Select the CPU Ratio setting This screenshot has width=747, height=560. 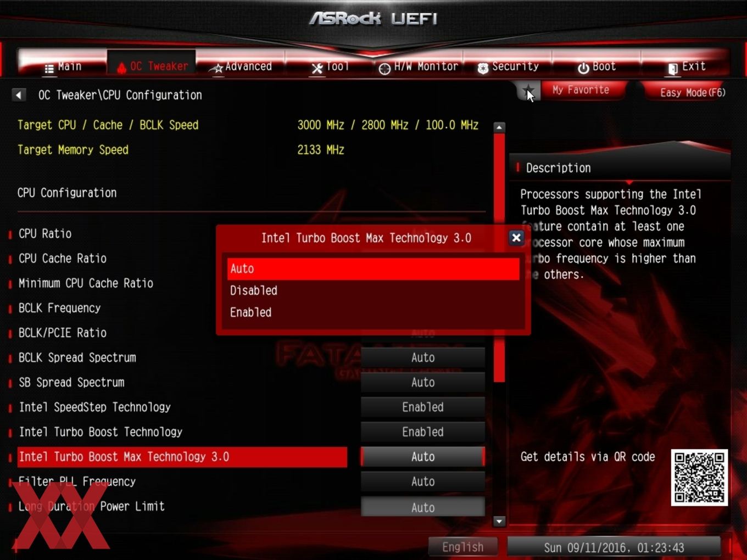[x=45, y=234]
